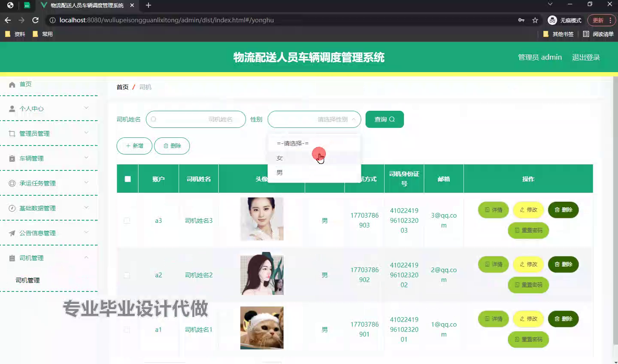Click 修改 for driver a1
Image resolution: width=618 pixels, height=364 pixels.
(x=528, y=319)
